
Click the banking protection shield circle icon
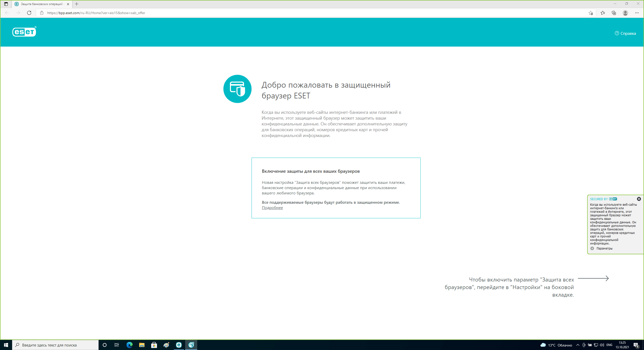tap(237, 89)
